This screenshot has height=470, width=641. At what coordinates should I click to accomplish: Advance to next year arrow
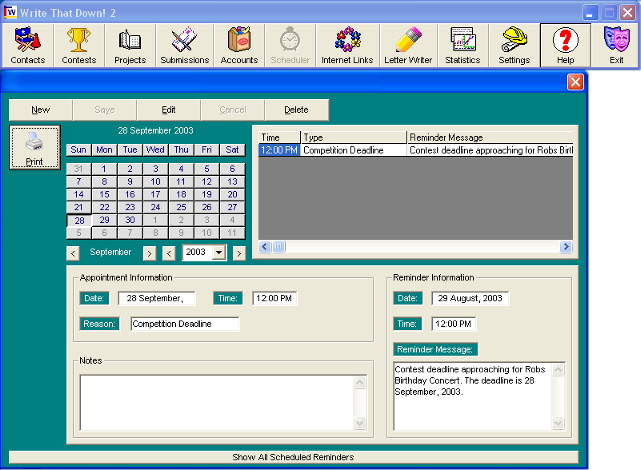click(x=239, y=253)
